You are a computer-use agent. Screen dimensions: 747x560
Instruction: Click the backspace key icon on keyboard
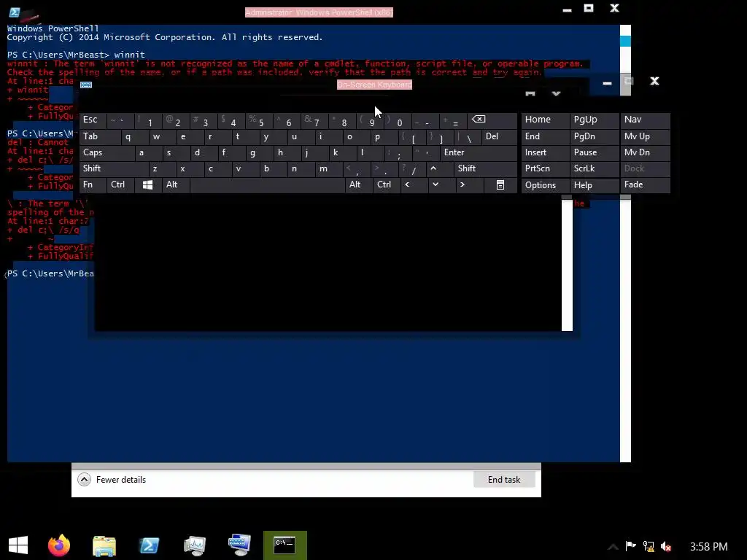pos(479,120)
